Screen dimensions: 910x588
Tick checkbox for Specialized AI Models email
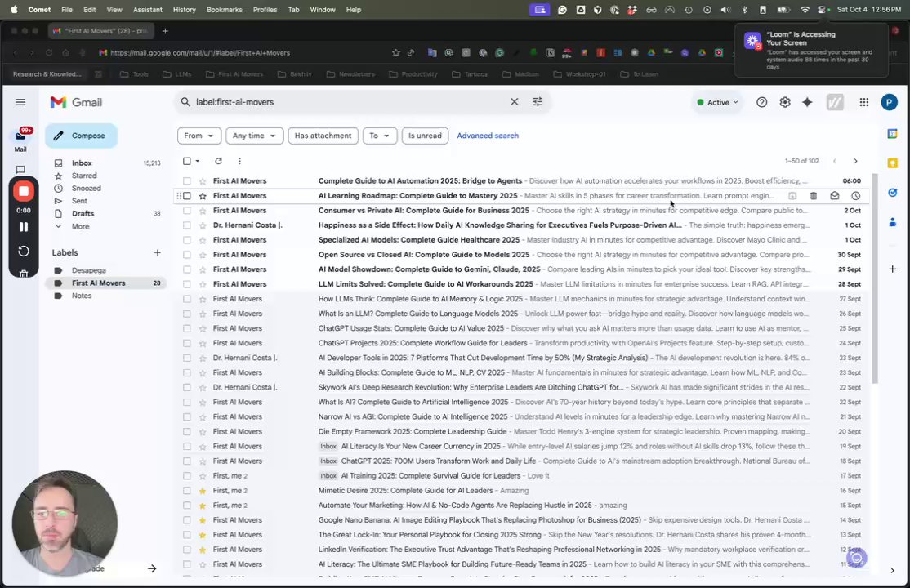[x=187, y=240]
